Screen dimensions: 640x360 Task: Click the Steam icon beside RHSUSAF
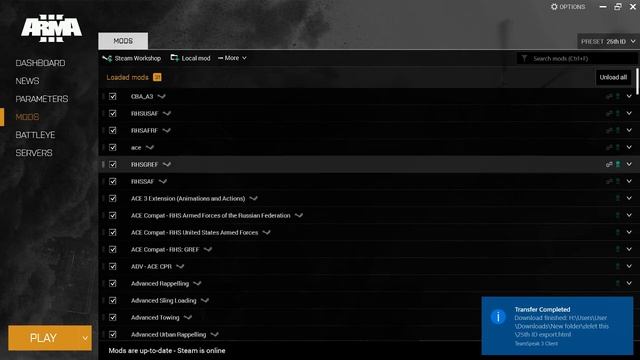(167, 113)
